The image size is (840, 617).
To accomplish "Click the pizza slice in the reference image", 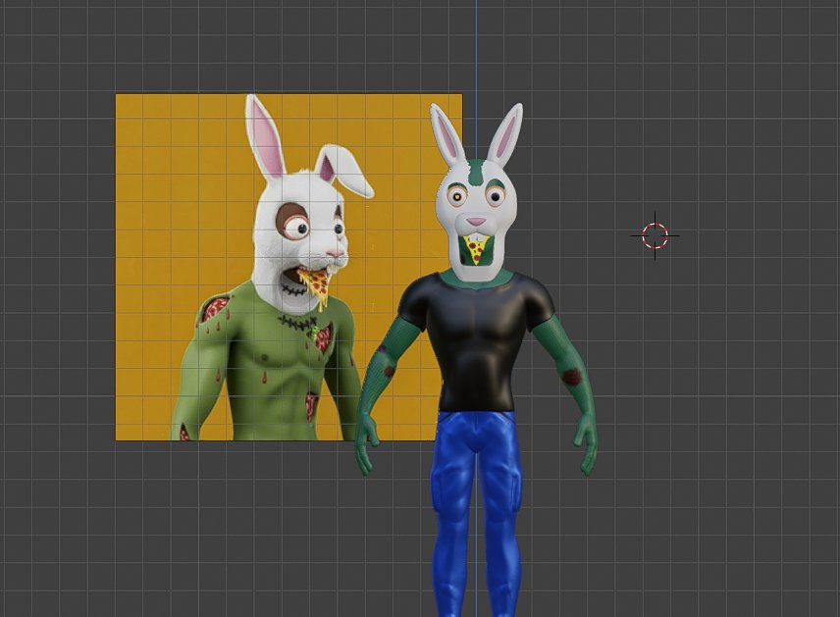I will [x=316, y=284].
